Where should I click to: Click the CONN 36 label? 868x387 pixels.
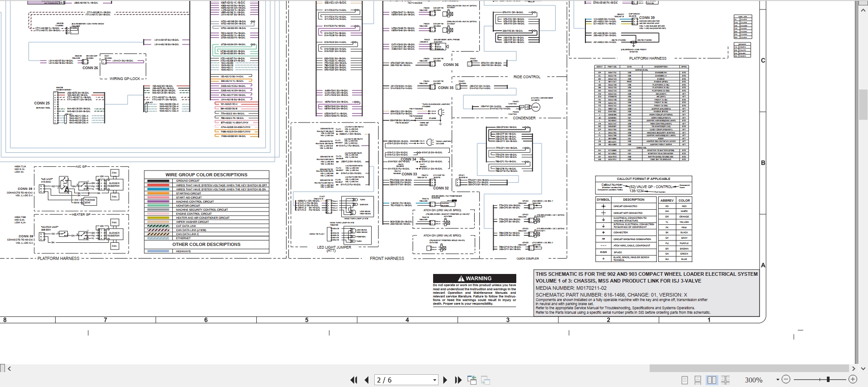pos(451,65)
